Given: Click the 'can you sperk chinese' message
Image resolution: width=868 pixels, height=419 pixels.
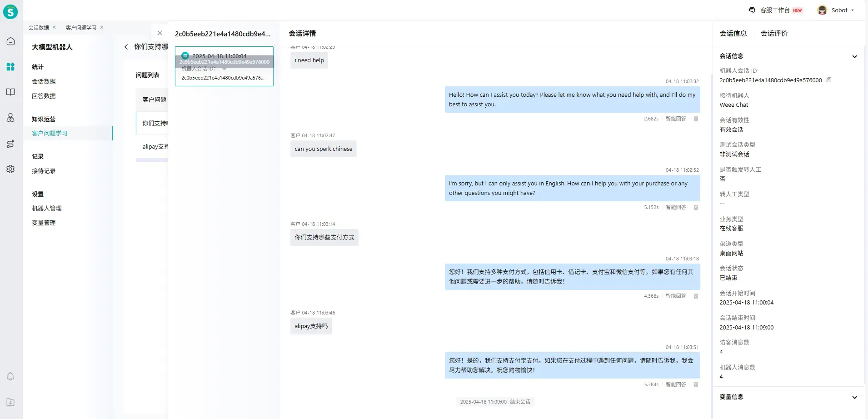Looking at the screenshot, I should point(323,149).
